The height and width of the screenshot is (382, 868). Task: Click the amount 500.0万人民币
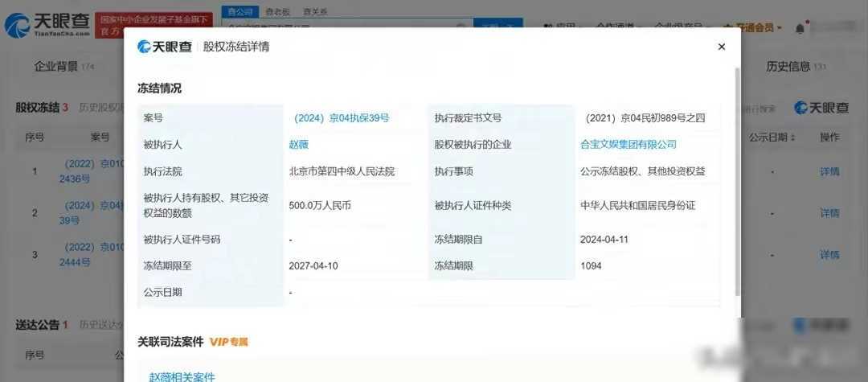point(319,206)
